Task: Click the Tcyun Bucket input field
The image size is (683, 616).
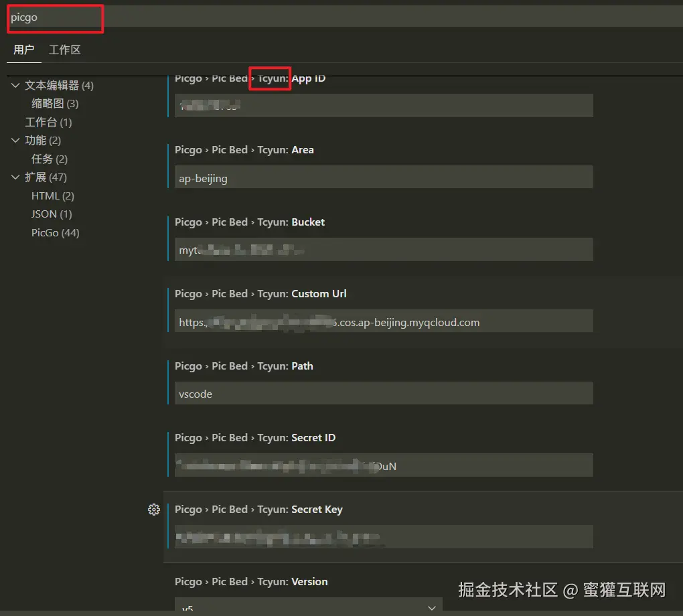Action: coord(384,249)
